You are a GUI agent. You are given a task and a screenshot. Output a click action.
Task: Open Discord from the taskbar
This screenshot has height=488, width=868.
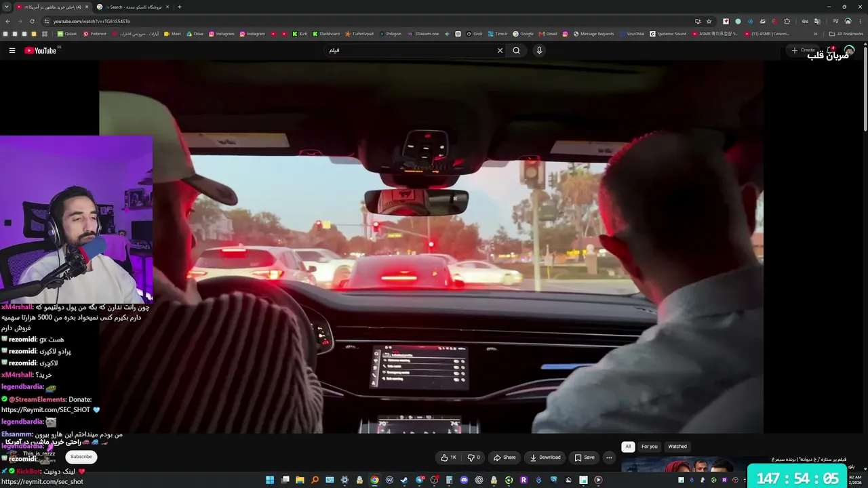(x=464, y=480)
